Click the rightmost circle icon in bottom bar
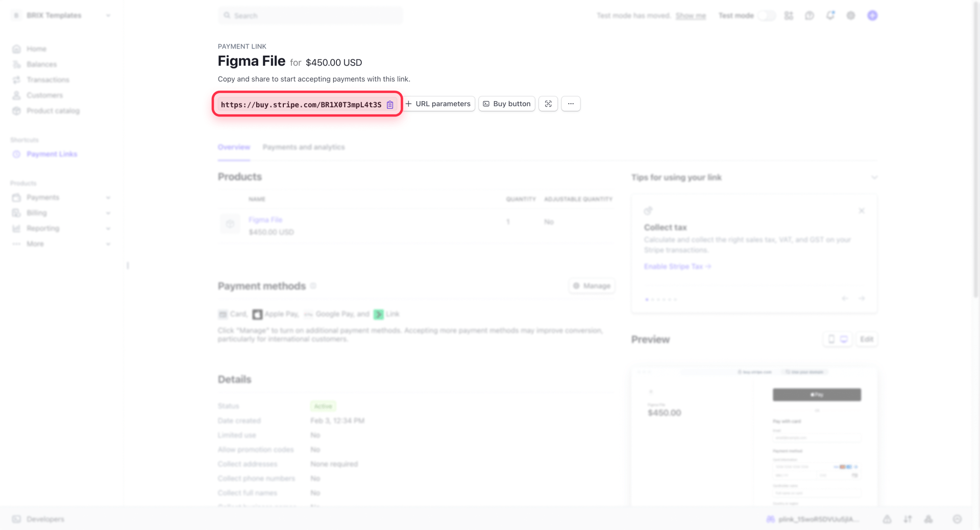 tap(957, 519)
